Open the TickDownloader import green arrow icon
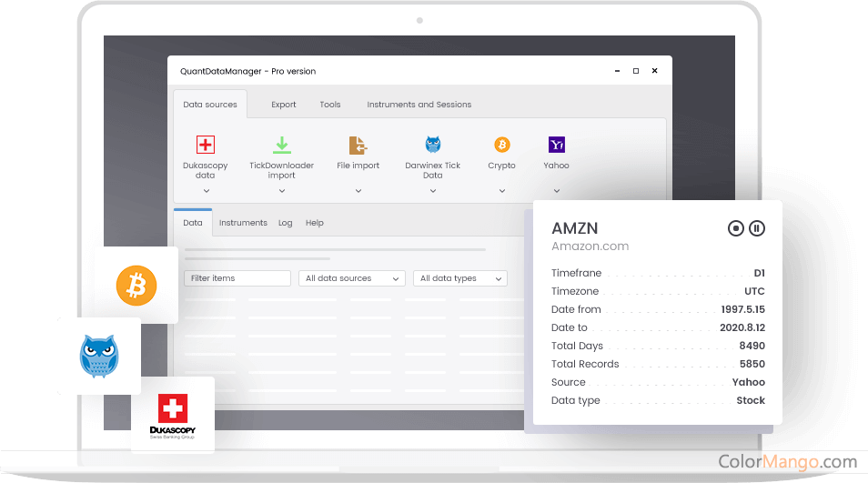The image size is (868, 483). click(x=282, y=145)
